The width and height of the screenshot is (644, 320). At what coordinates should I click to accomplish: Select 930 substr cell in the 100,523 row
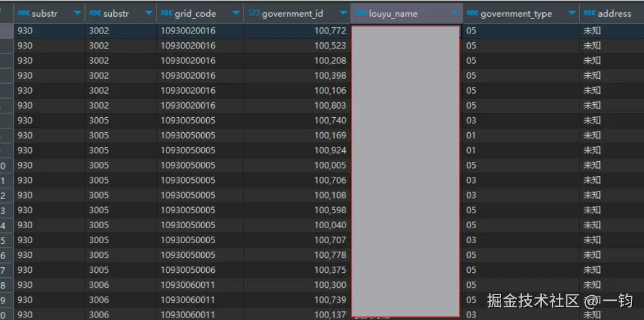point(49,45)
